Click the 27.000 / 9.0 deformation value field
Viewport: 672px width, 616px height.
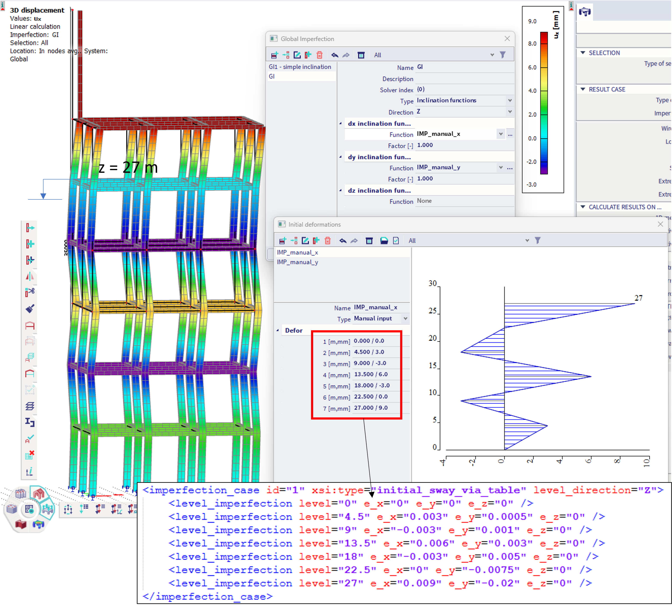click(x=370, y=408)
